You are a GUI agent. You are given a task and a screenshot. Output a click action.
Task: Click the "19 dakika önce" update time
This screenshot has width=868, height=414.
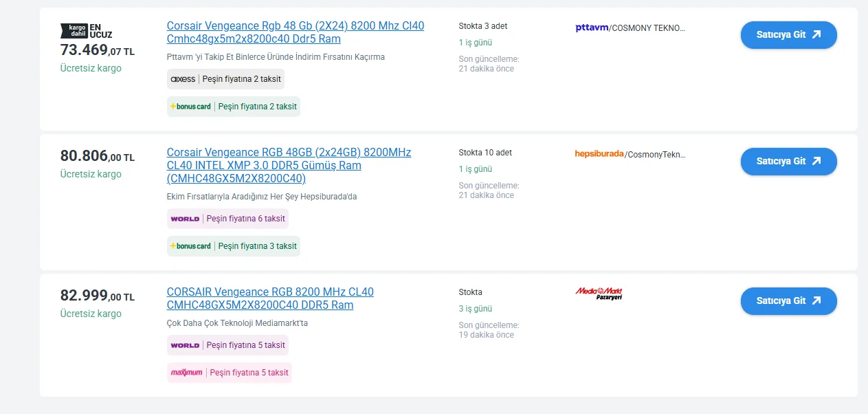click(487, 335)
